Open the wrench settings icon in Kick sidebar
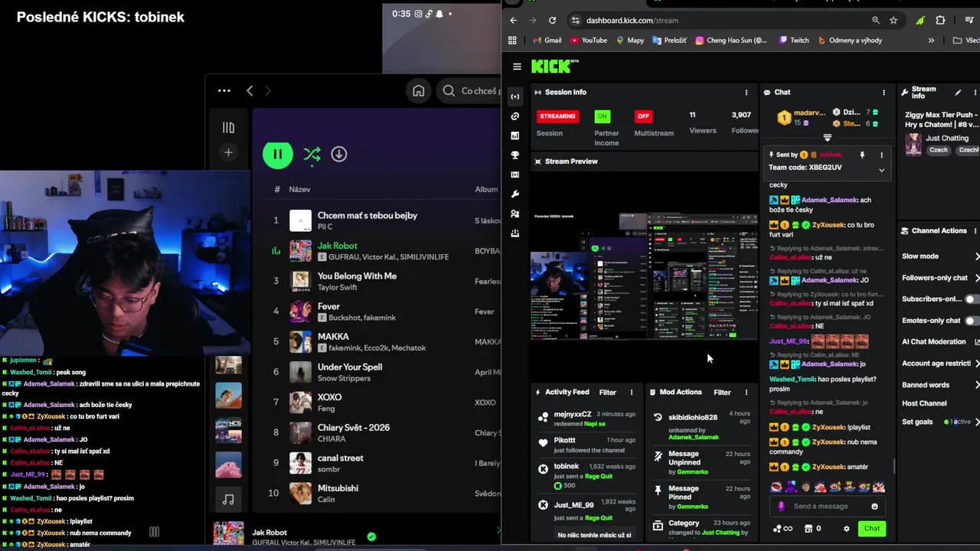Image resolution: width=980 pixels, height=551 pixels. (515, 194)
